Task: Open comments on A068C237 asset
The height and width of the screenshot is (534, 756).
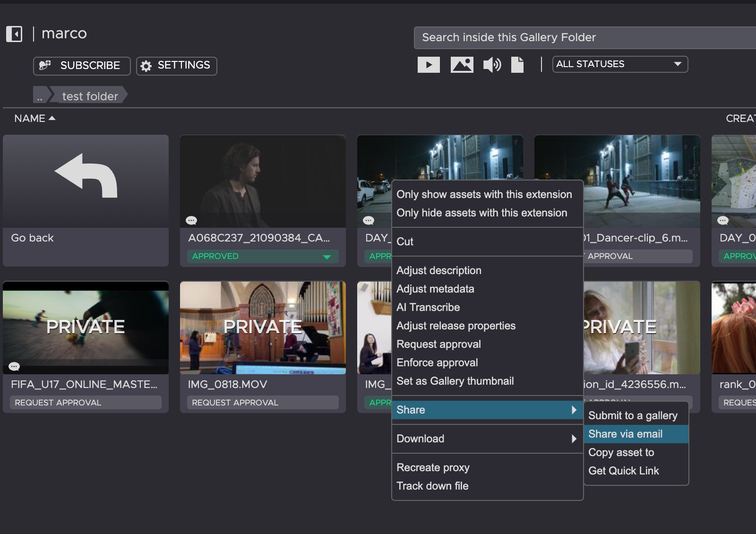Action: coord(191,220)
